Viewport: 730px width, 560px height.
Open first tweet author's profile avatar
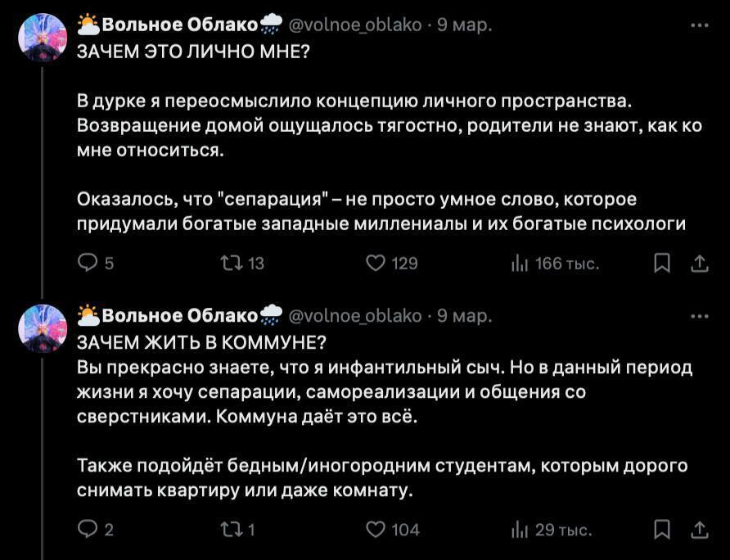43,38
